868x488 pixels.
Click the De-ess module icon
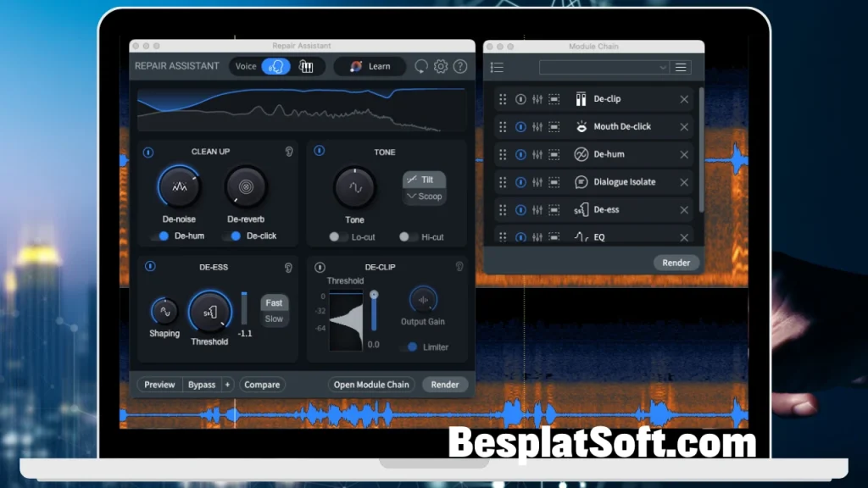point(581,209)
